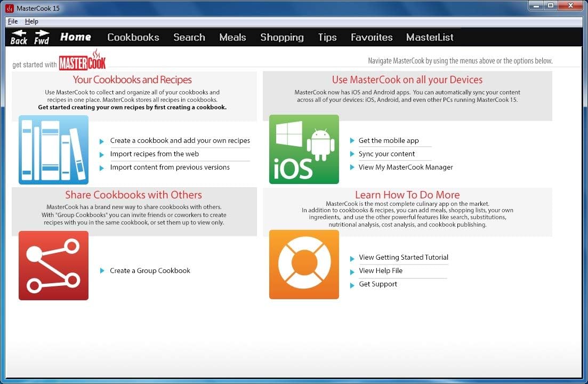Click View Getting Started Tutorial

(x=404, y=257)
